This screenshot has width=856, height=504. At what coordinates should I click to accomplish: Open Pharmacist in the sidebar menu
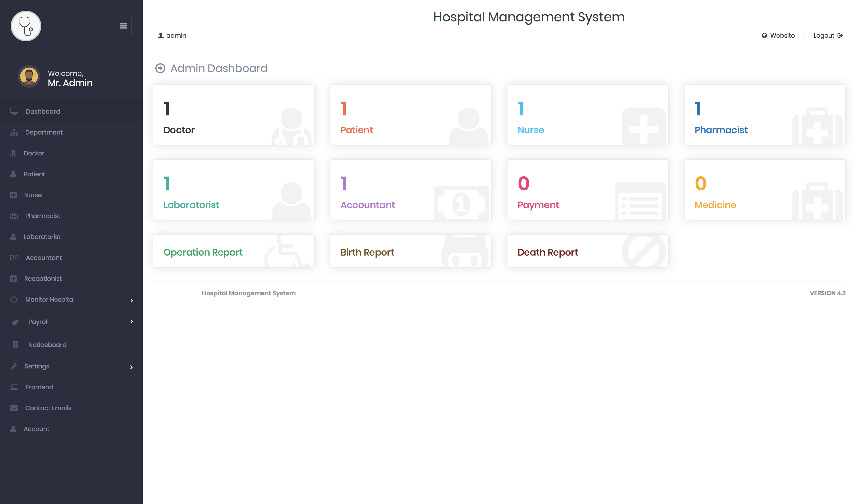tap(71, 216)
